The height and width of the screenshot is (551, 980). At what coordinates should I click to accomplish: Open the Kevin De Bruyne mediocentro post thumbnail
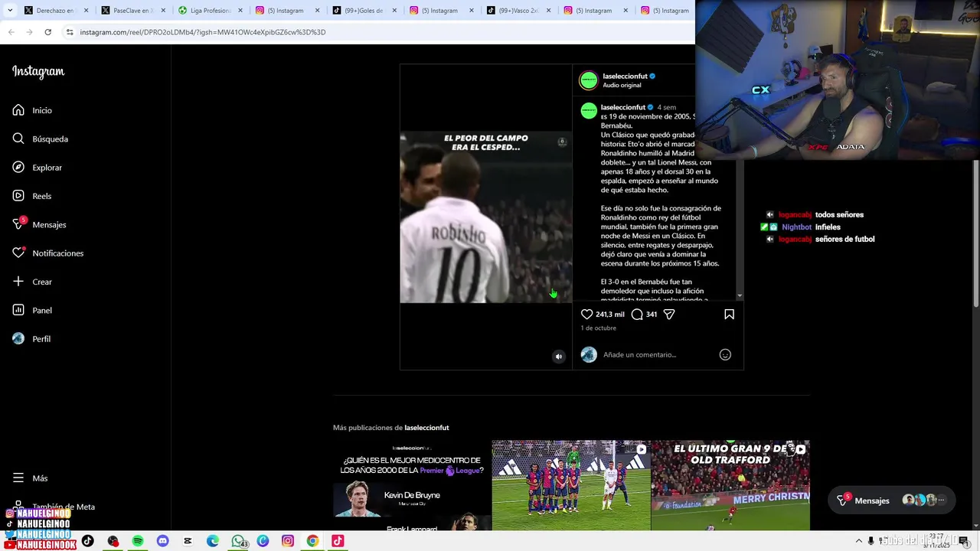[412, 485]
